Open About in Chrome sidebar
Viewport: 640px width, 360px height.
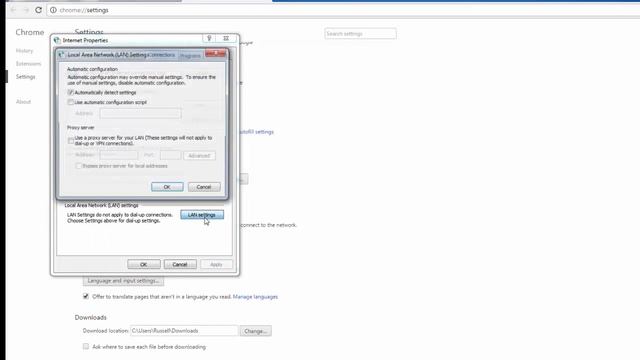pyautogui.click(x=23, y=102)
